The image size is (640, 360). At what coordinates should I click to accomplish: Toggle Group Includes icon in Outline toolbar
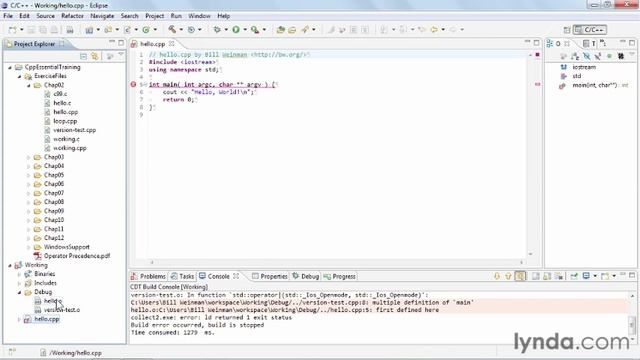point(621,56)
